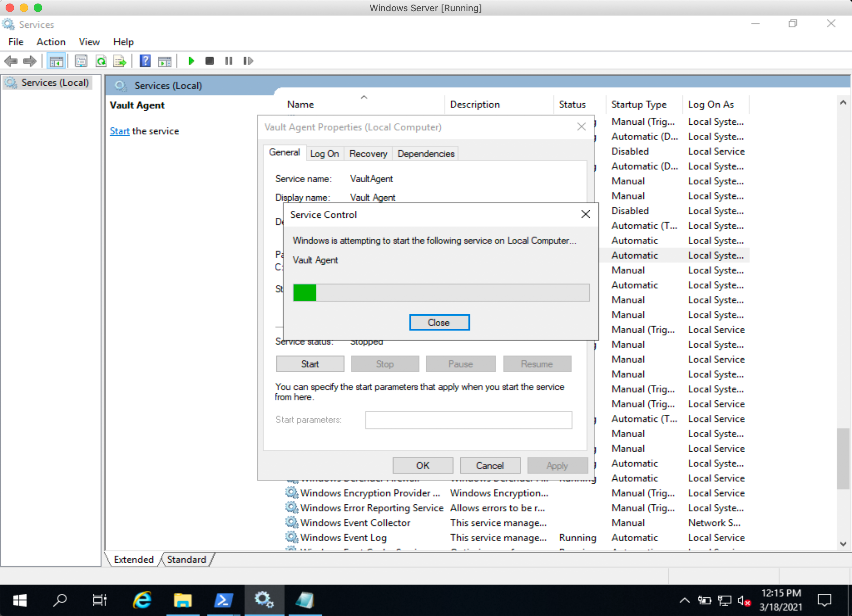Sort by the Name column header
This screenshot has width=852, height=616.
pyautogui.click(x=363, y=104)
